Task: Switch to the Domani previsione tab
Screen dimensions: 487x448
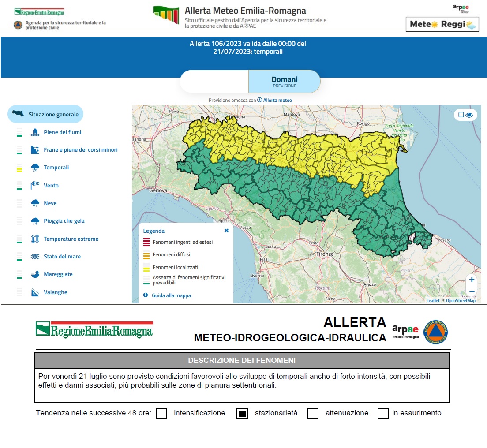Action: point(284,82)
